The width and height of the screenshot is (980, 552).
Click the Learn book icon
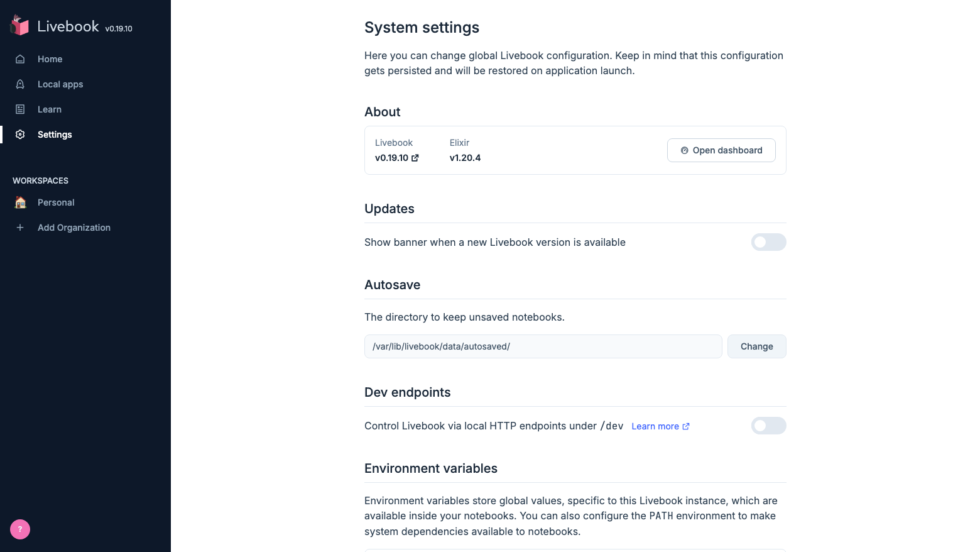pyautogui.click(x=20, y=109)
